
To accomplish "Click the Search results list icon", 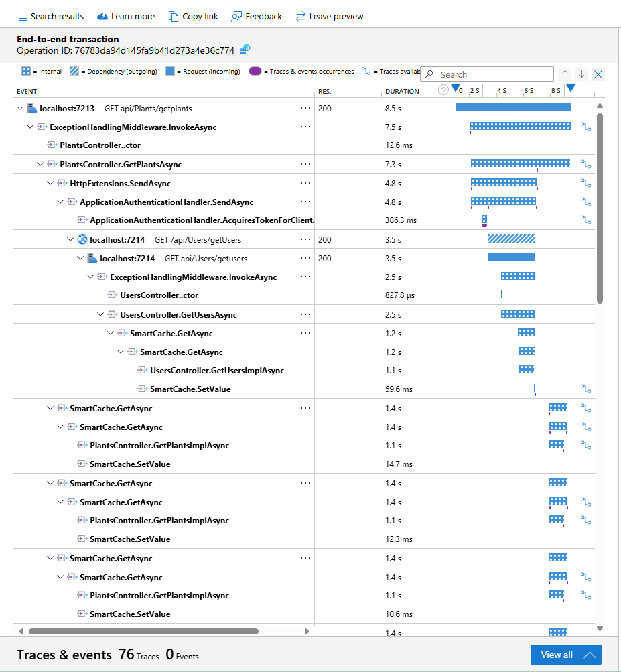I will click(22, 17).
